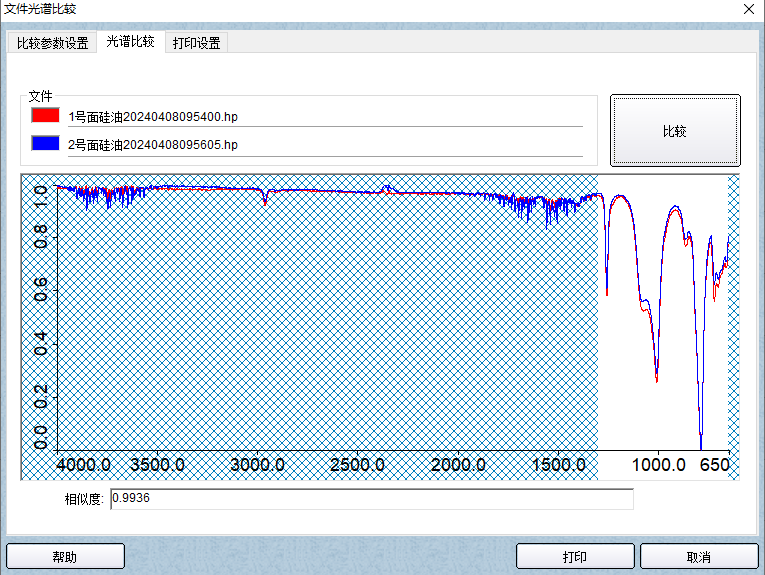
Task: Click the red color swatch for file 1
Action: 46,116
